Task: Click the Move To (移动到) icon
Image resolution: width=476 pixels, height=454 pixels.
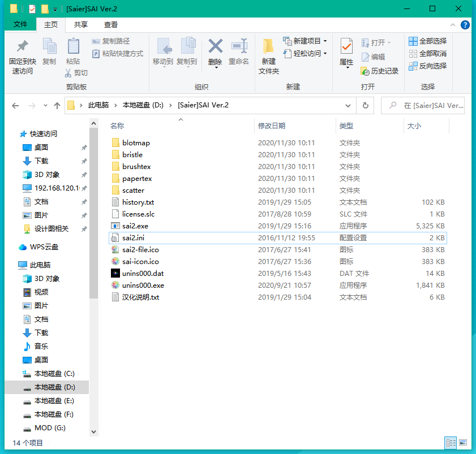Action: [164, 46]
